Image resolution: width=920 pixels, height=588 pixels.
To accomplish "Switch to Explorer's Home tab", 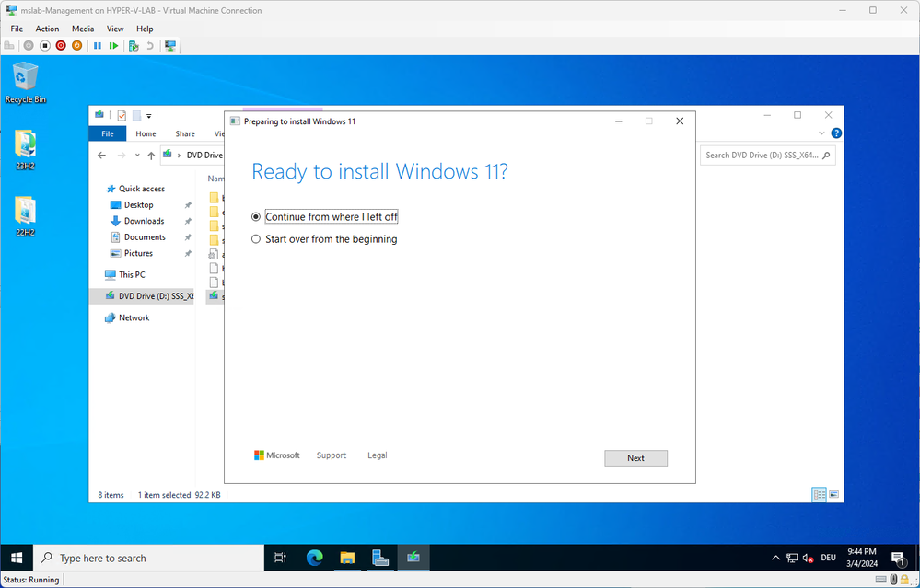I will [146, 133].
